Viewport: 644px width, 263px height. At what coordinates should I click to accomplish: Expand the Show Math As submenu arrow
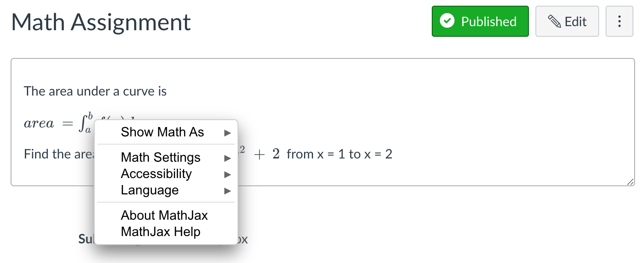pos(228,133)
